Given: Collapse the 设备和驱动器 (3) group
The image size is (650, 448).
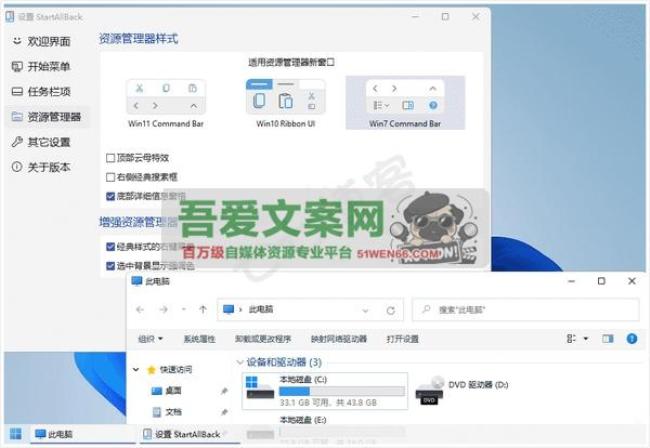Looking at the screenshot, I should [240, 362].
